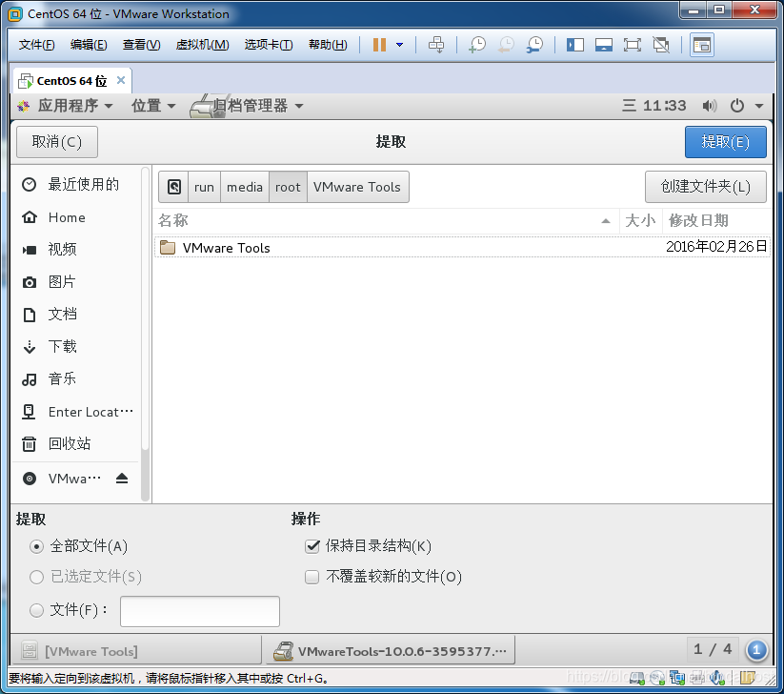Viewport: 784px width, 694px height.
Task: Click the 1 / 4 workspace switcher
Action: 713,650
